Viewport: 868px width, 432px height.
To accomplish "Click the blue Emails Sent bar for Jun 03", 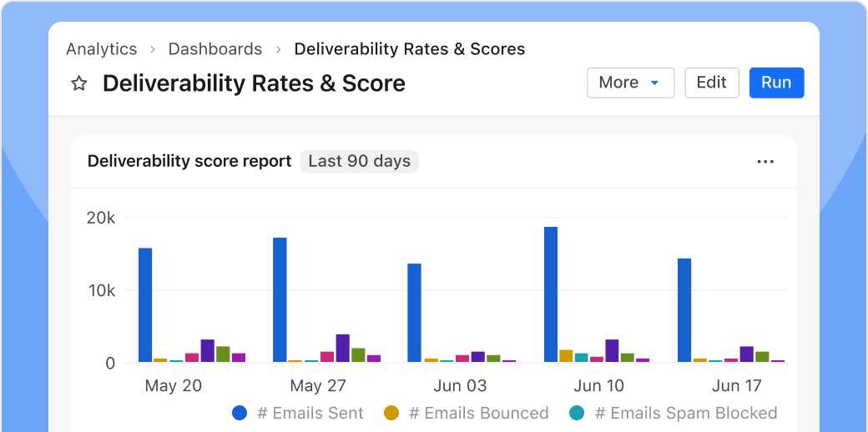I will point(414,313).
